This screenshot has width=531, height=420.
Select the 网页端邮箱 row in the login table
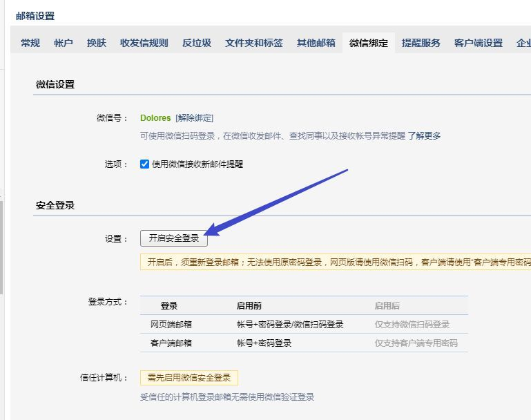pos(171,325)
